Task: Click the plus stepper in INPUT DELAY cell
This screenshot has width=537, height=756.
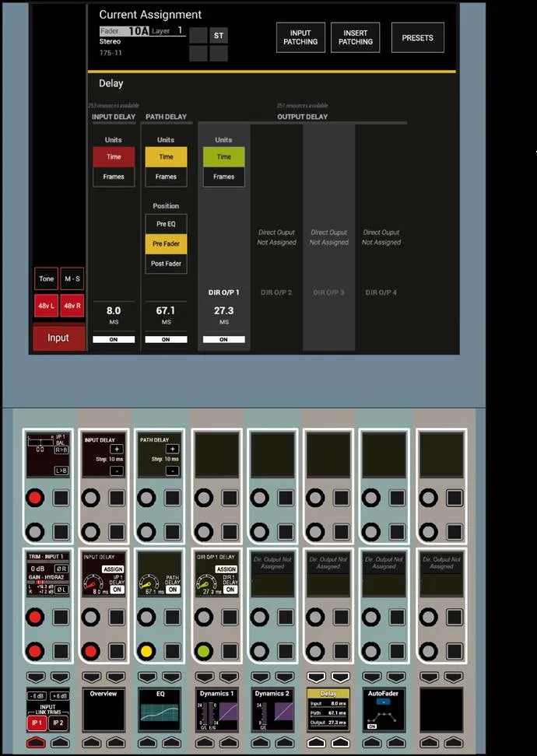Action: click(117, 449)
